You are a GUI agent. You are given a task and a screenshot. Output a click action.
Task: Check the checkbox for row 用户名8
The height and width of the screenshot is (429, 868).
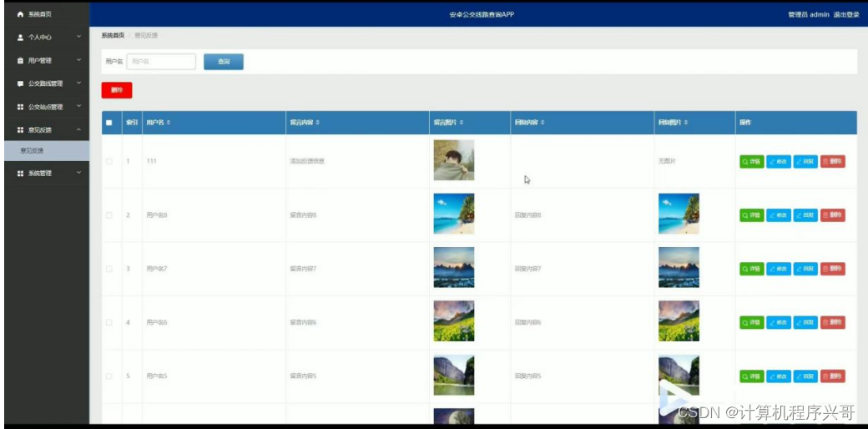click(109, 214)
